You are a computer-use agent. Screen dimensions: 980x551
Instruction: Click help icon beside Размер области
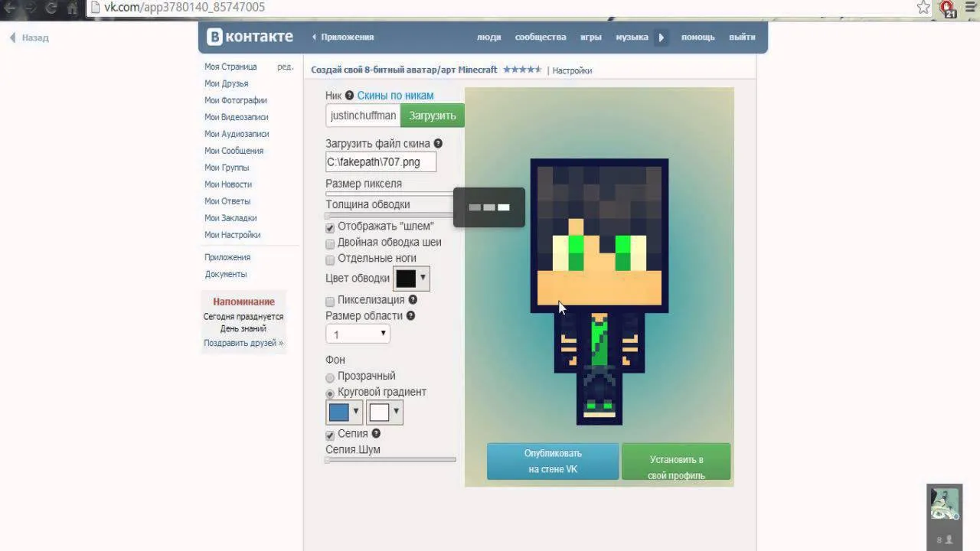(x=410, y=315)
